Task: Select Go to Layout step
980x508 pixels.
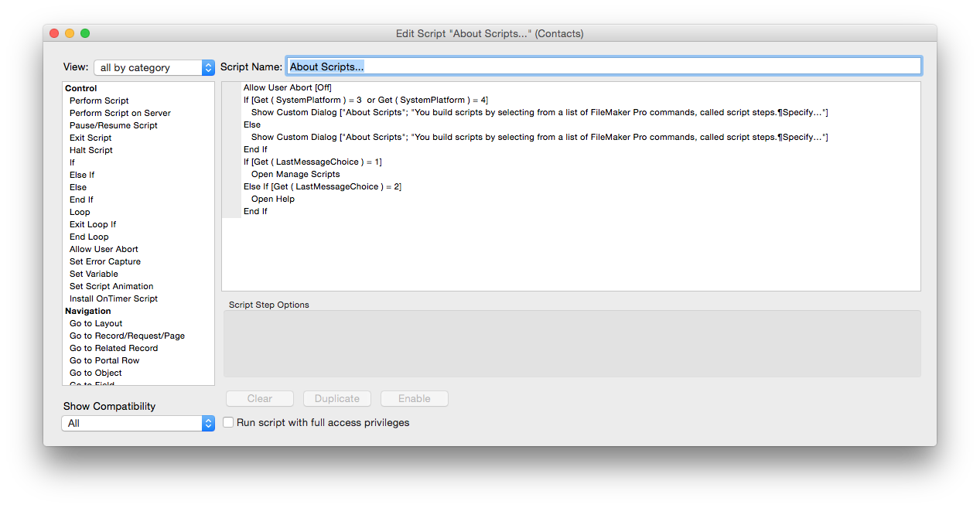Action: pos(96,323)
